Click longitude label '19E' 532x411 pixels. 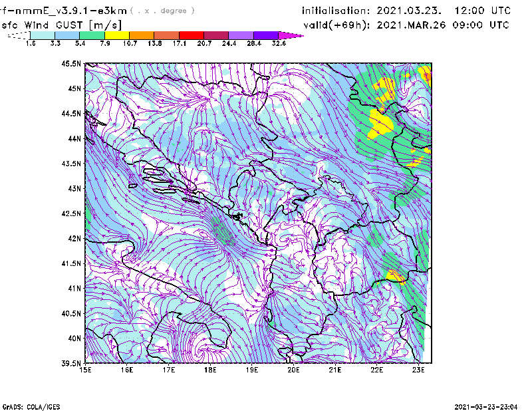click(x=252, y=370)
